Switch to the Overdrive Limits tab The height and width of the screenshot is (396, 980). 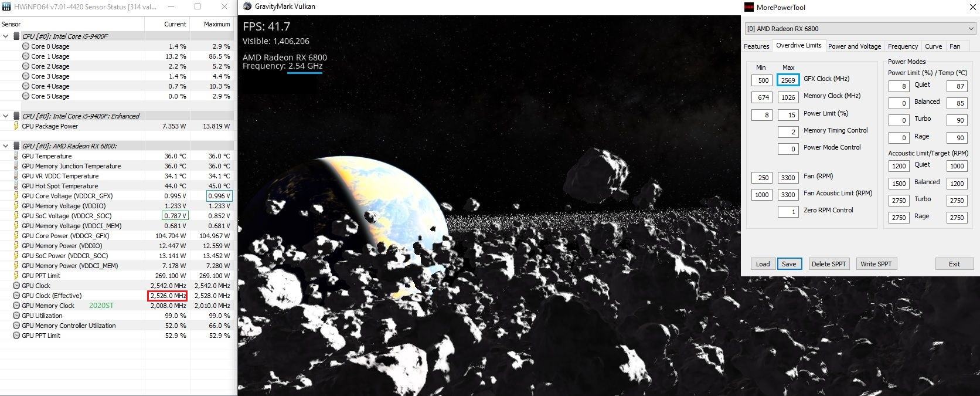[798, 46]
